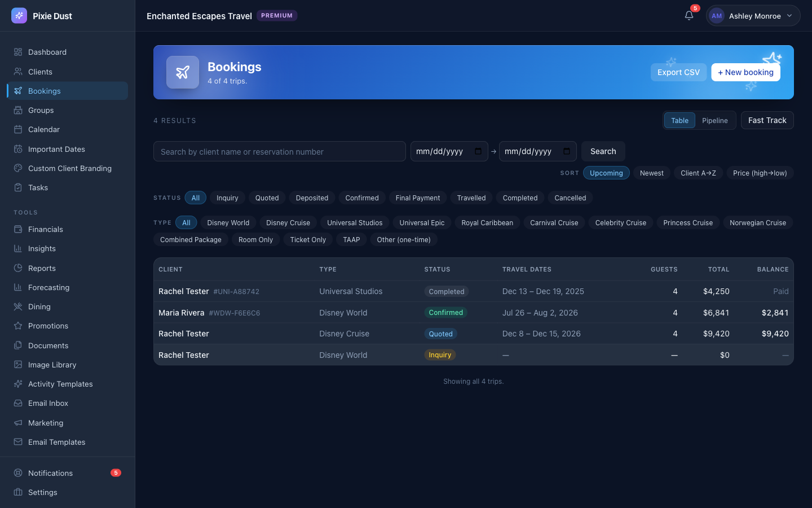Image resolution: width=812 pixels, height=508 pixels.
Task: Sort bookings by Client A→Z
Action: click(x=698, y=173)
